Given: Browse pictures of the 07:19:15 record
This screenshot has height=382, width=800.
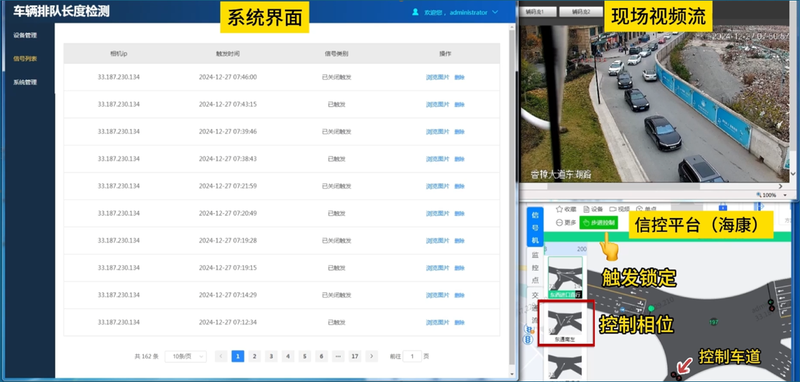Looking at the screenshot, I should coord(437,268).
